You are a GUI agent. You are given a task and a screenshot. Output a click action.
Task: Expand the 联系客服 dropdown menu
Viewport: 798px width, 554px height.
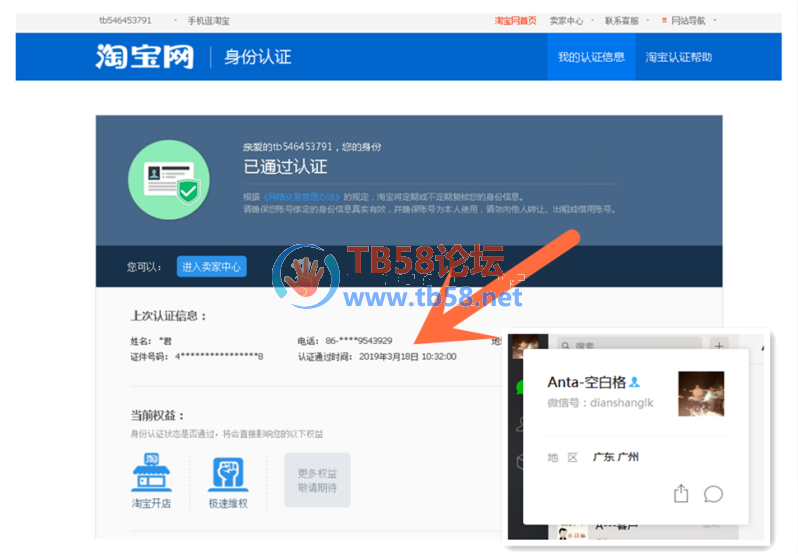tap(625, 20)
